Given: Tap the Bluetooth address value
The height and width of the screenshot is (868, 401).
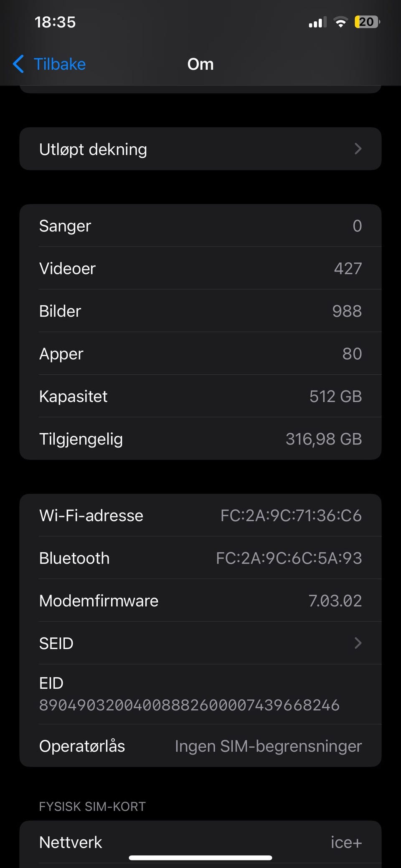Looking at the screenshot, I should [289, 558].
